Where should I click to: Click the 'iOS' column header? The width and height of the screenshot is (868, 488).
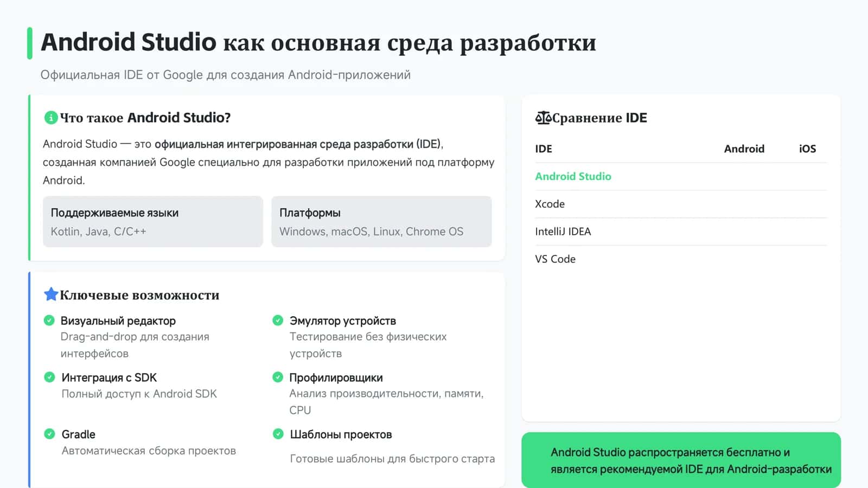coord(807,149)
